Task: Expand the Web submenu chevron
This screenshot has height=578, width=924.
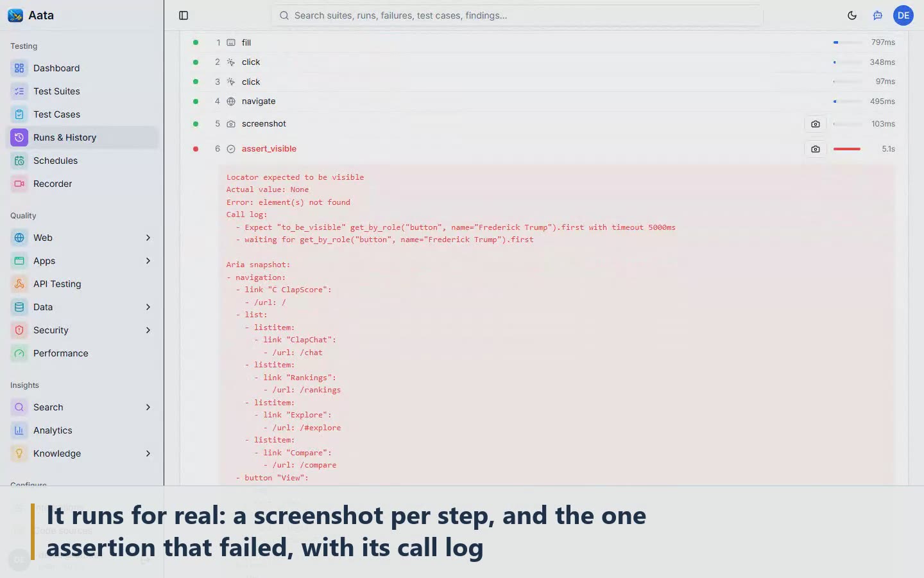Action: coord(148,238)
